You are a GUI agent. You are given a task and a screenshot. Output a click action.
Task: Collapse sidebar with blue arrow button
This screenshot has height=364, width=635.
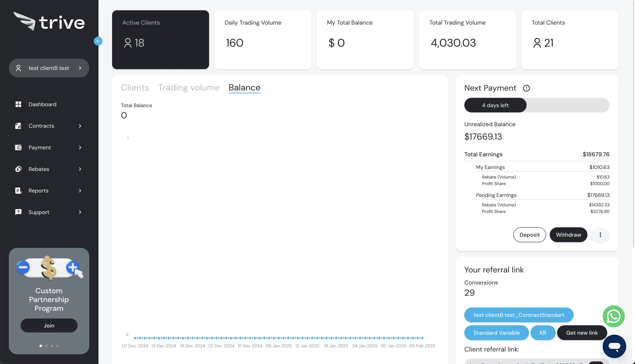(x=98, y=41)
